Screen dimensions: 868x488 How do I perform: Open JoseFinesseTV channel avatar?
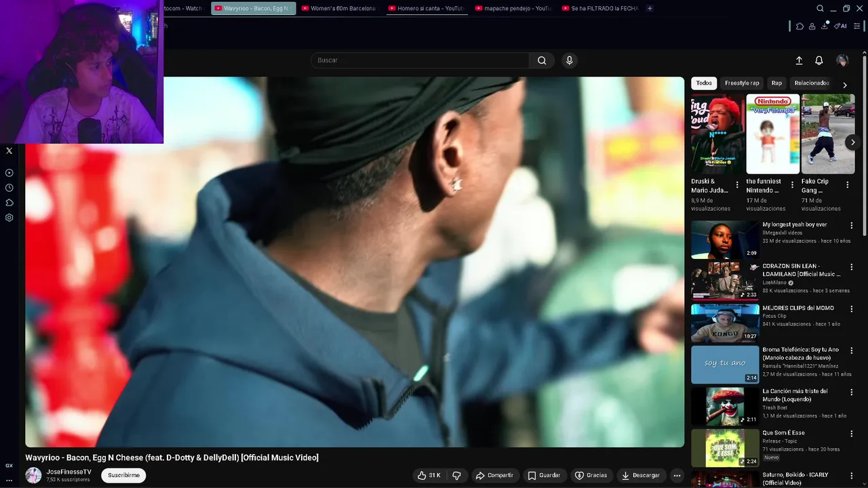(33, 475)
